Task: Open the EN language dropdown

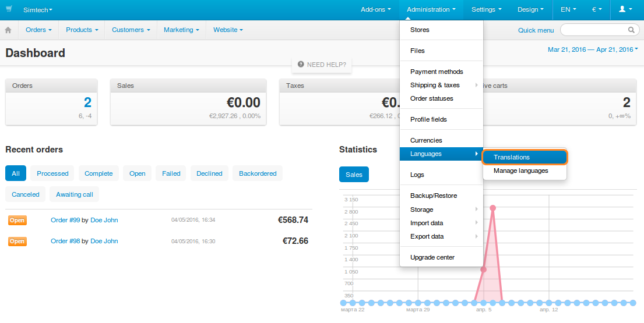Action: tap(568, 9)
